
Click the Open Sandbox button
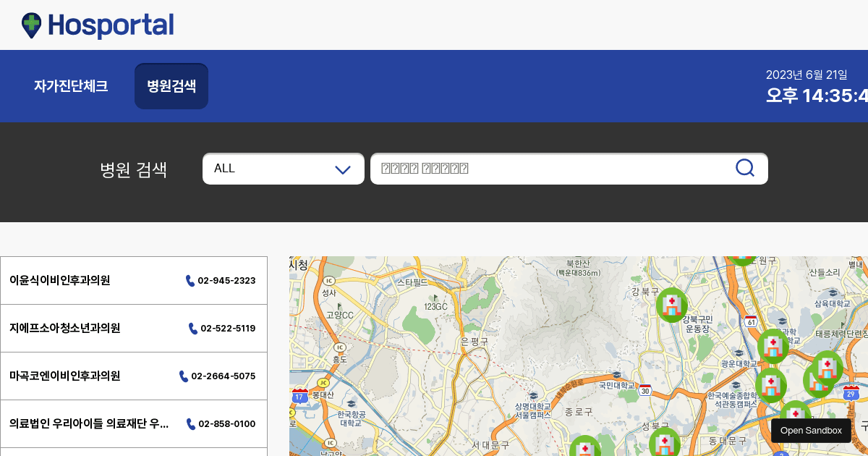coord(811,430)
